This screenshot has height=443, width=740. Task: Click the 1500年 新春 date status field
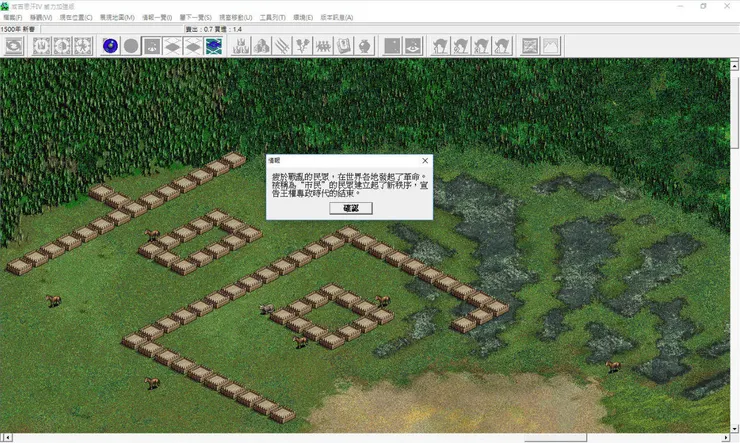pos(20,29)
